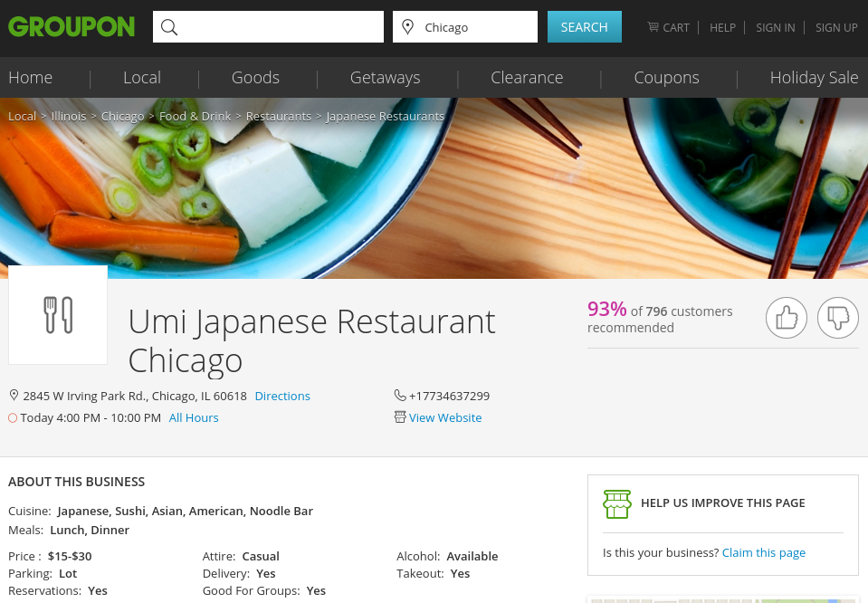Click the cuisine list starting with Japanese, Sushi

[x=185, y=511]
